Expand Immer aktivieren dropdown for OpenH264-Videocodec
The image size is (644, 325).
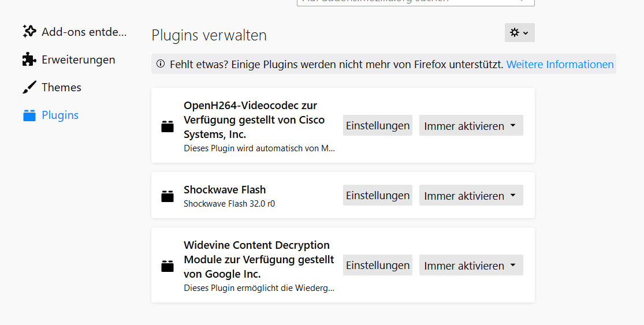coord(471,126)
